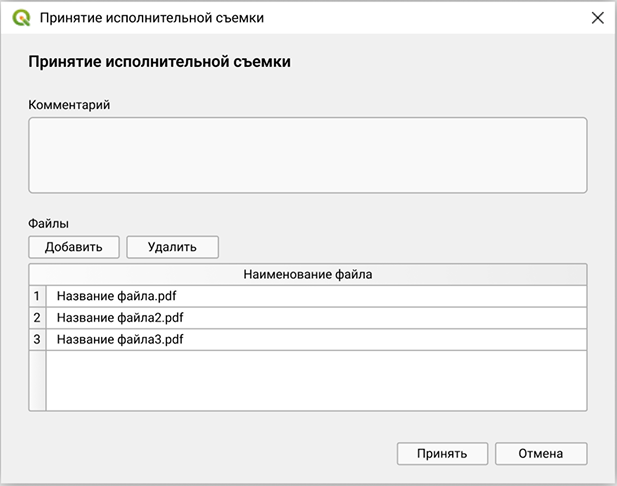The image size is (617, 486).
Task: Confirm with the Принять button
Action: click(441, 453)
